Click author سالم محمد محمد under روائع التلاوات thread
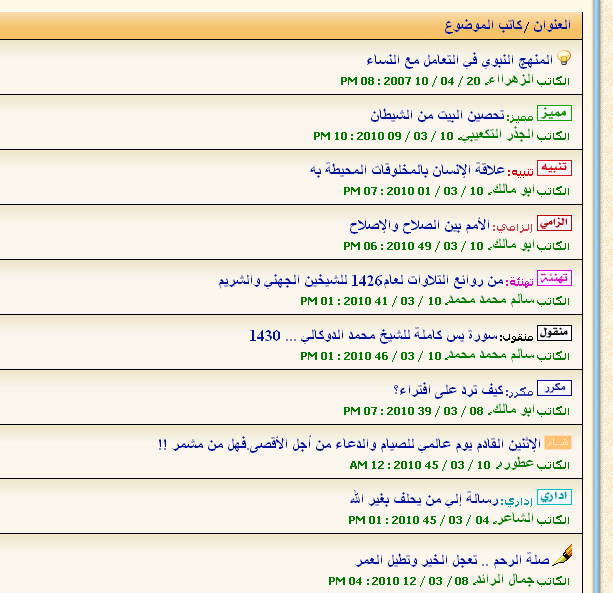This screenshot has height=593, width=613. (x=490, y=300)
